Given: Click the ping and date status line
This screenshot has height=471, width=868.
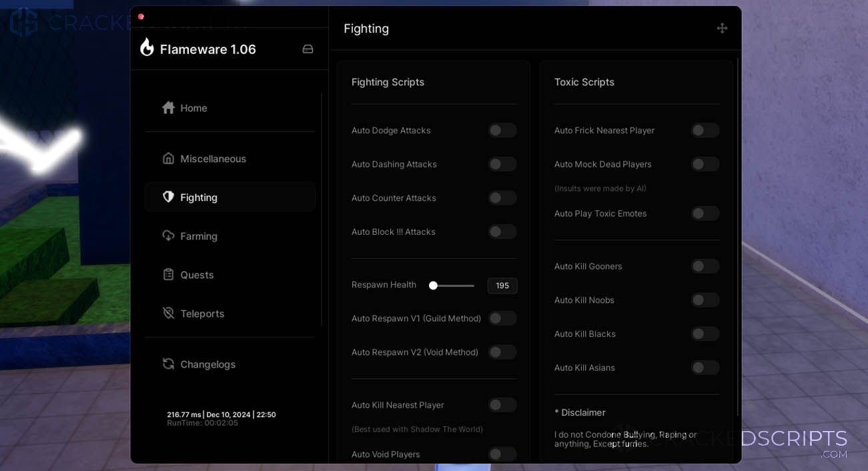Looking at the screenshot, I should [x=222, y=414].
